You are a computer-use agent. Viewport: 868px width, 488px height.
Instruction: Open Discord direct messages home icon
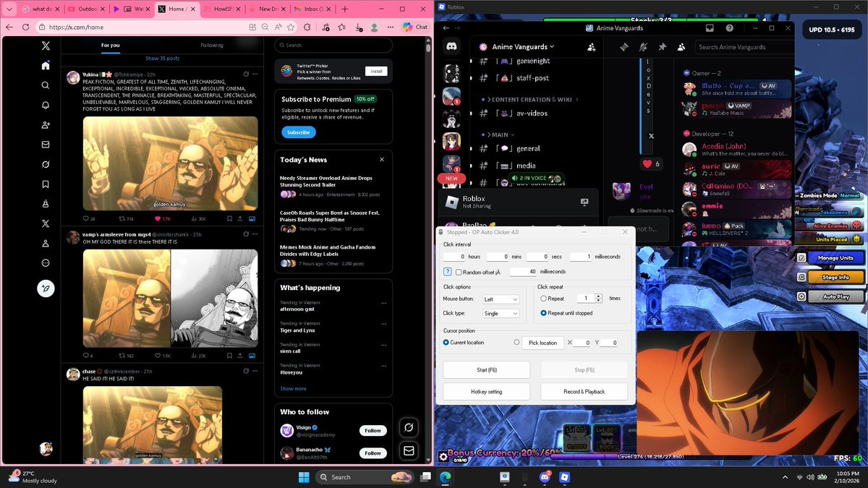click(x=451, y=46)
